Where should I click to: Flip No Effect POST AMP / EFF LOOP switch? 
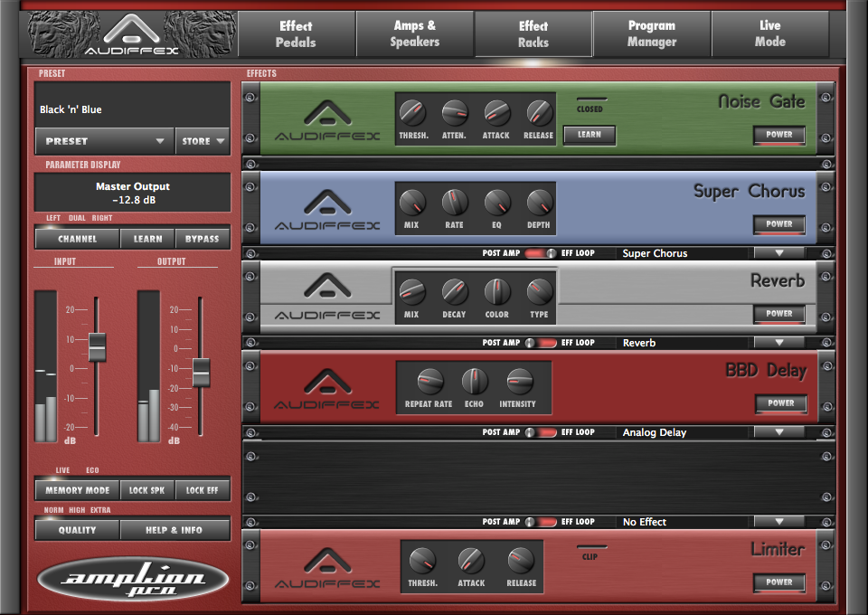[x=541, y=522]
